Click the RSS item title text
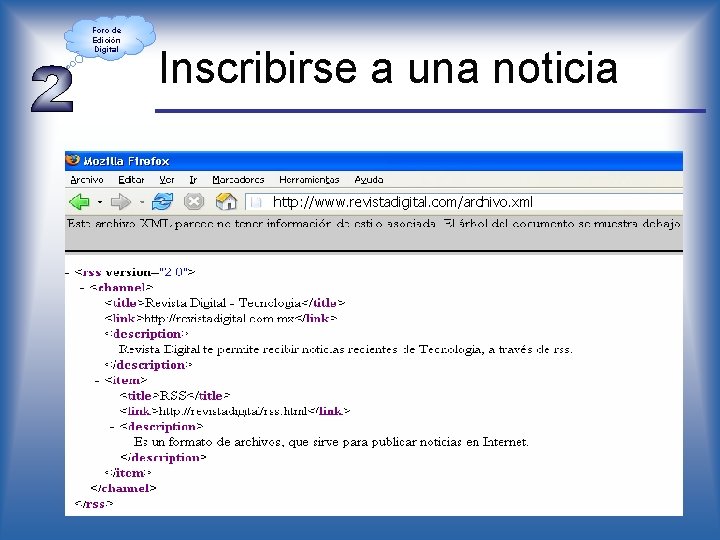 click(x=173, y=396)
